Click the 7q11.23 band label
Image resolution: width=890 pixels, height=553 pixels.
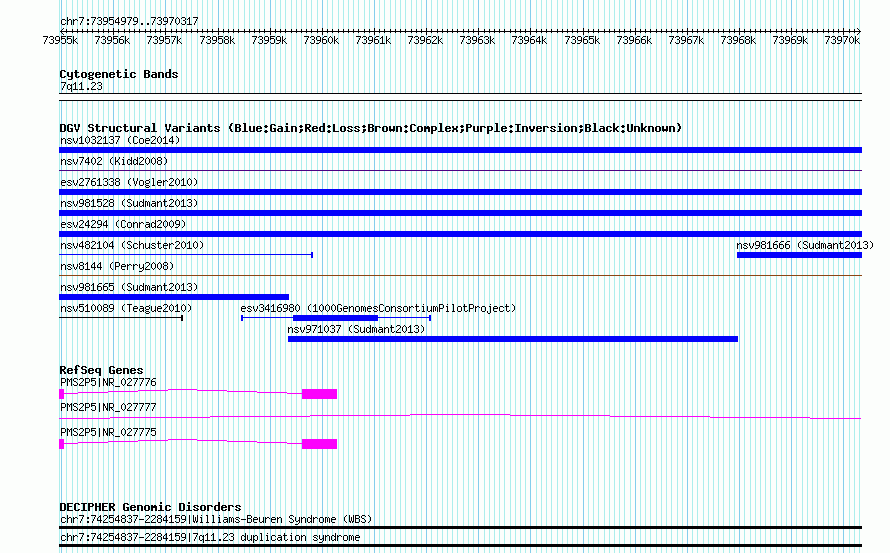point(81,86)
